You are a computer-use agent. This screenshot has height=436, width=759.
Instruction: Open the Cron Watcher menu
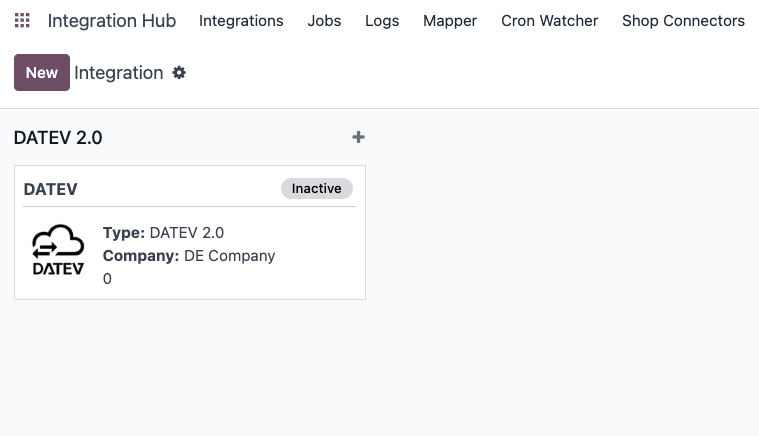549,21
